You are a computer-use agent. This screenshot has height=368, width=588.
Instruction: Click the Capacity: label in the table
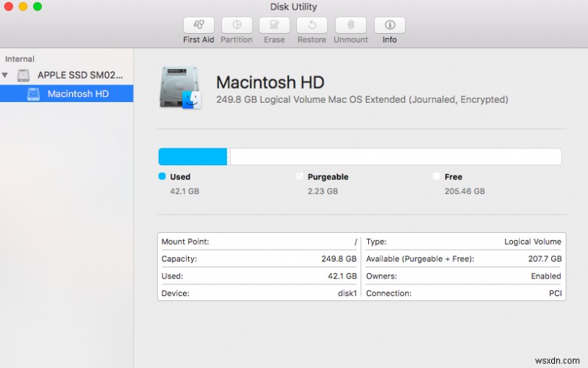click(179, 259)
